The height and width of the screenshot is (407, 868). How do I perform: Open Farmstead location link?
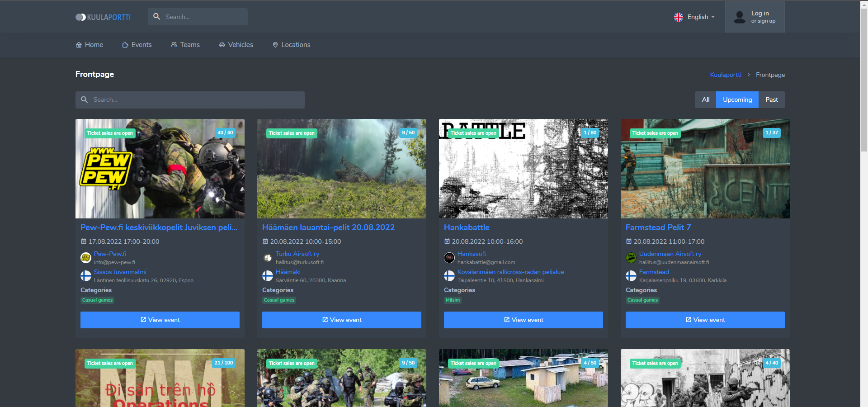coord(654,272)
